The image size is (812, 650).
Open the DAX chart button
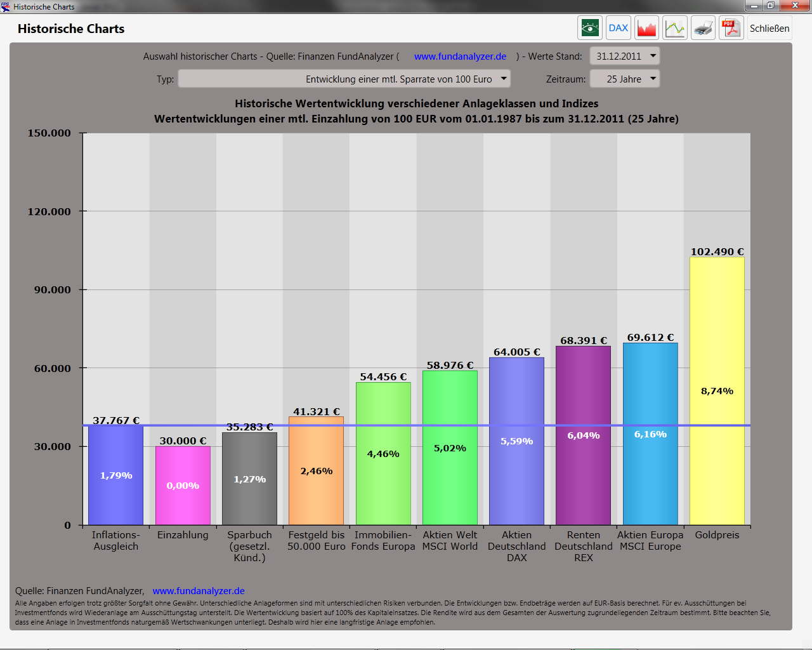click(618, 28)
